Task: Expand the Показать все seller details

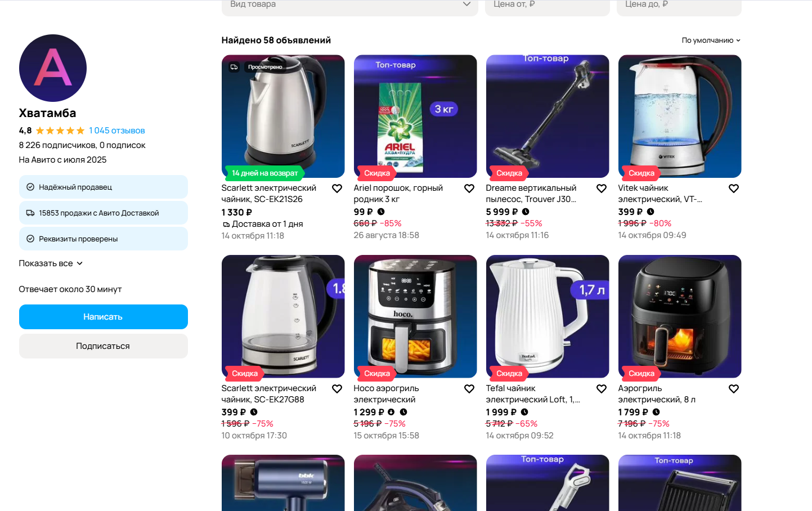Action: coord(51,263)
